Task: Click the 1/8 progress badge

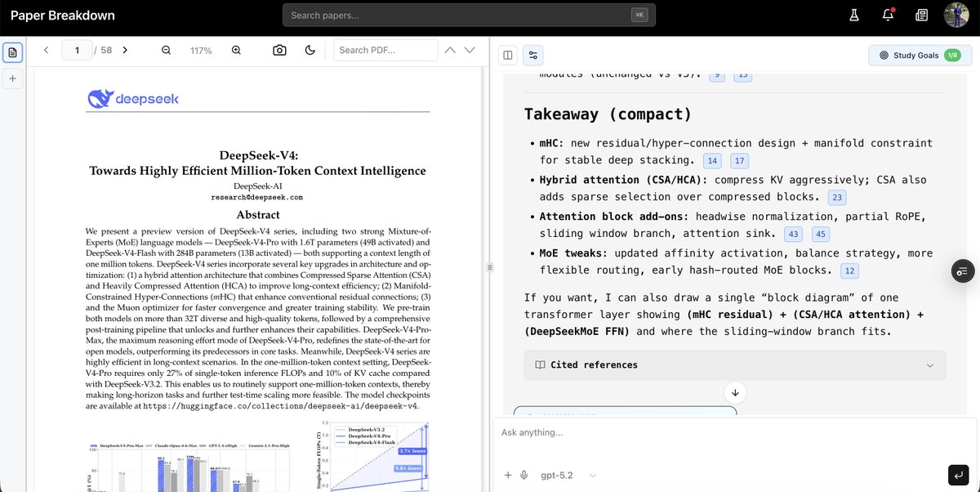Action: point(952,56)
